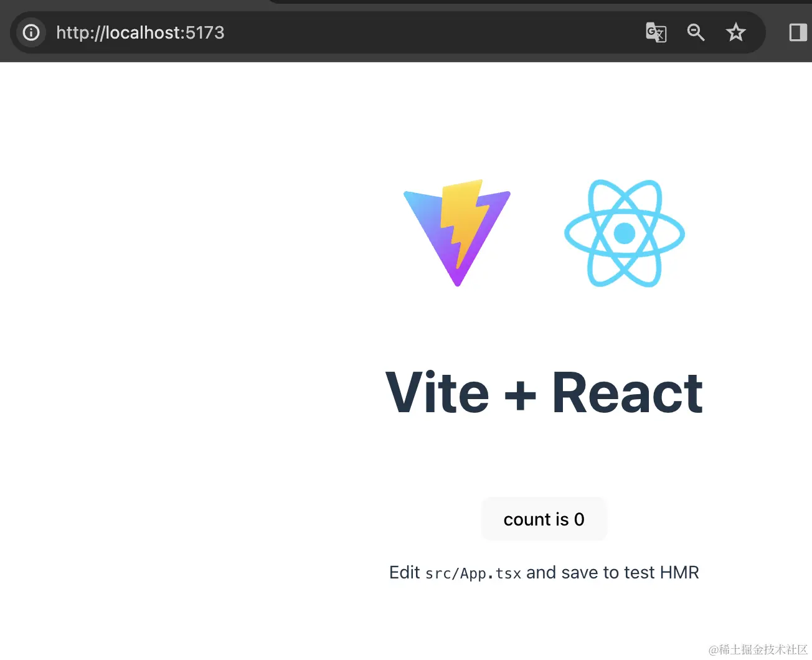Click the "count is 0" button
This screenshot has width=812, height=660.
point(544,519)
